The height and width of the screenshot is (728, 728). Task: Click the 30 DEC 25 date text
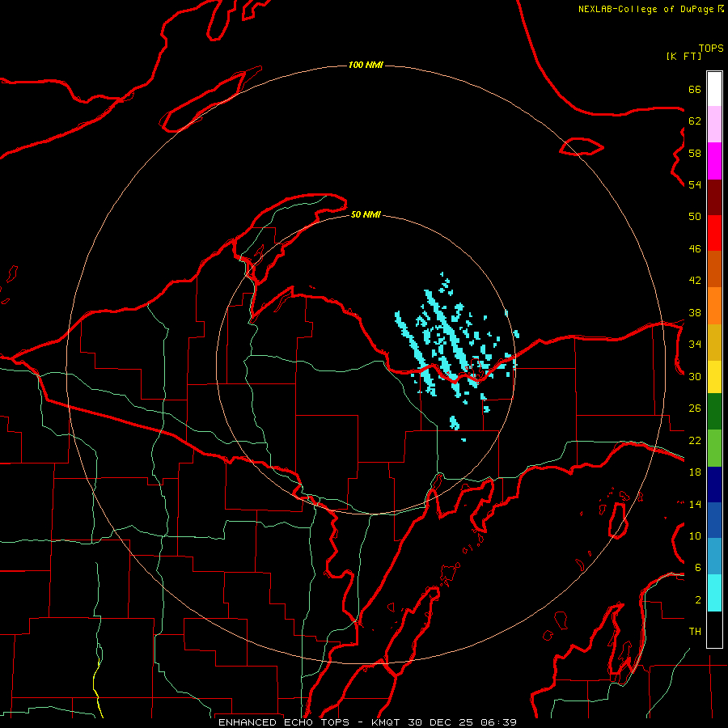[x=440, y=722]
